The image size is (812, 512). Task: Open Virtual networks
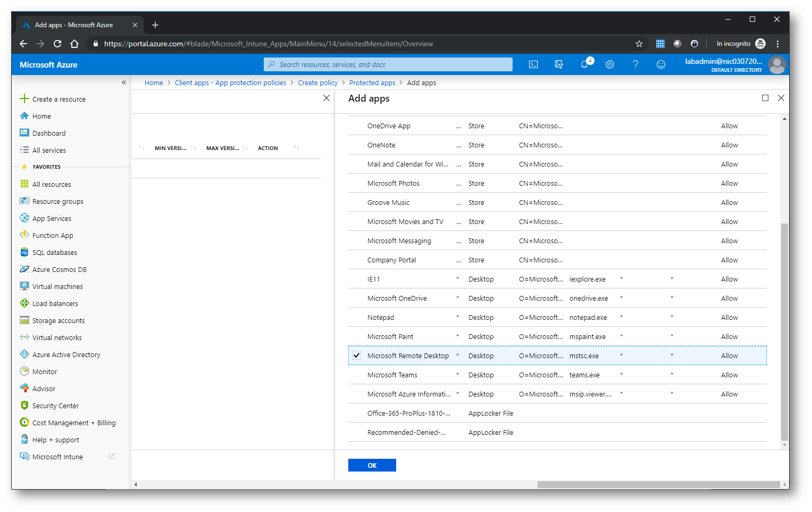pyautogui.click(x=57, y=337)
